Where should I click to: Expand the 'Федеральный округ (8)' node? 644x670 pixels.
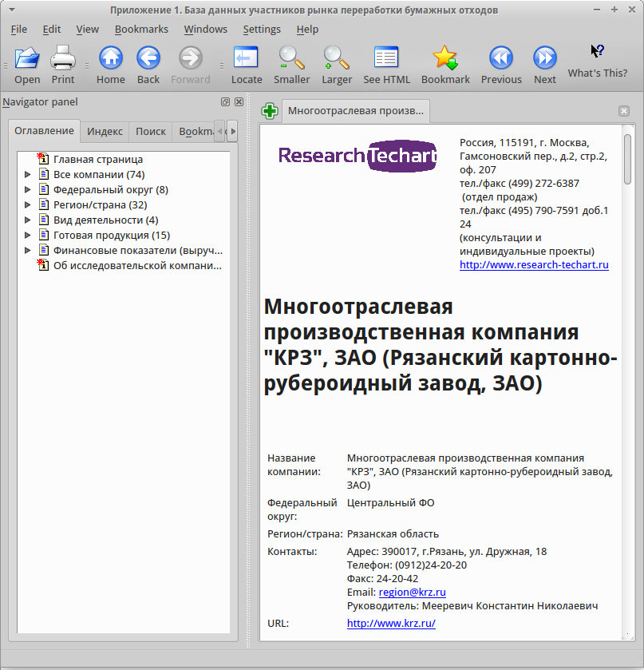[x=27, y=190]
